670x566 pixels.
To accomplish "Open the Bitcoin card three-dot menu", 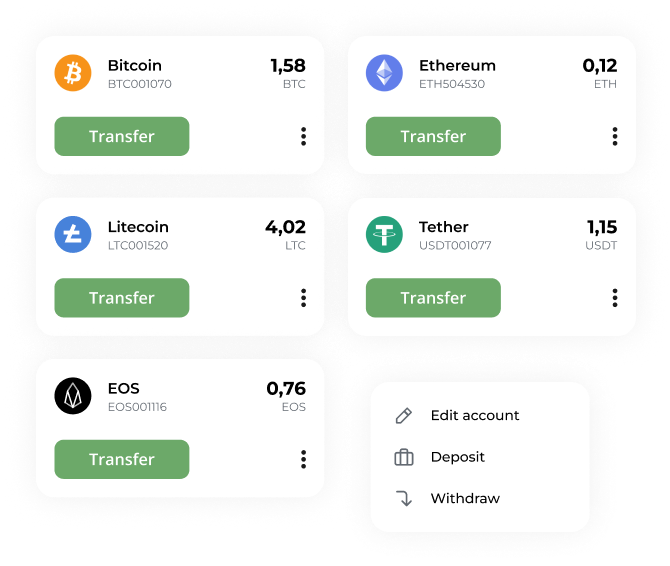I will click(303, 136).
